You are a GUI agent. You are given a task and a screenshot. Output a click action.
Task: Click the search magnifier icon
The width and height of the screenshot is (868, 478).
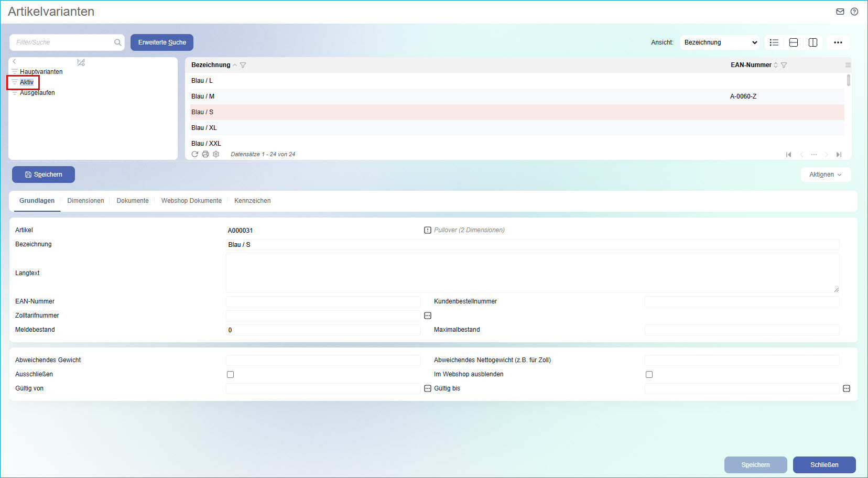coord(118,42)
